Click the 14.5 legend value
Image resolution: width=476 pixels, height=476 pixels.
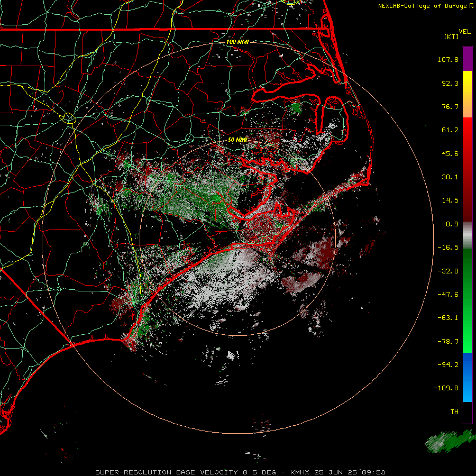click(450, 200)
